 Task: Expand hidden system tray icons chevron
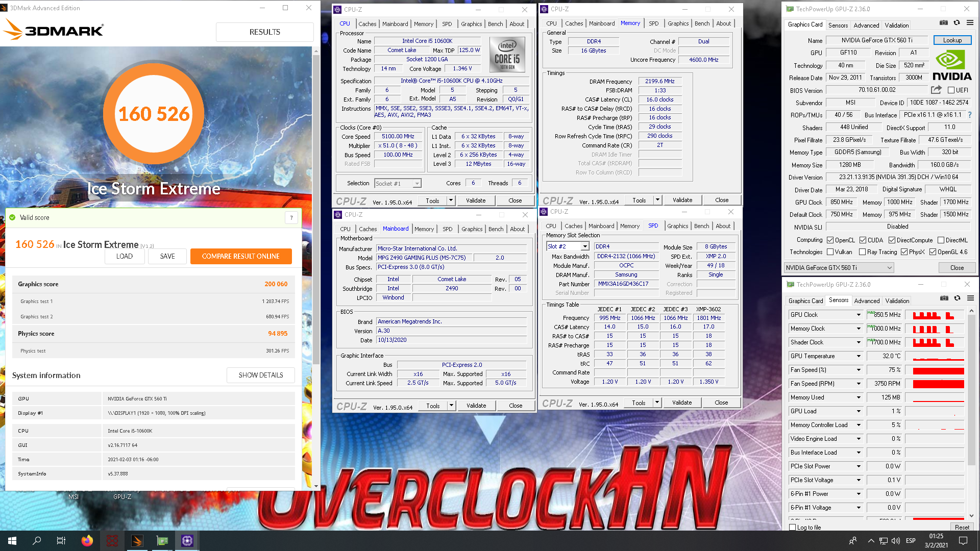[x=871, y=541]
